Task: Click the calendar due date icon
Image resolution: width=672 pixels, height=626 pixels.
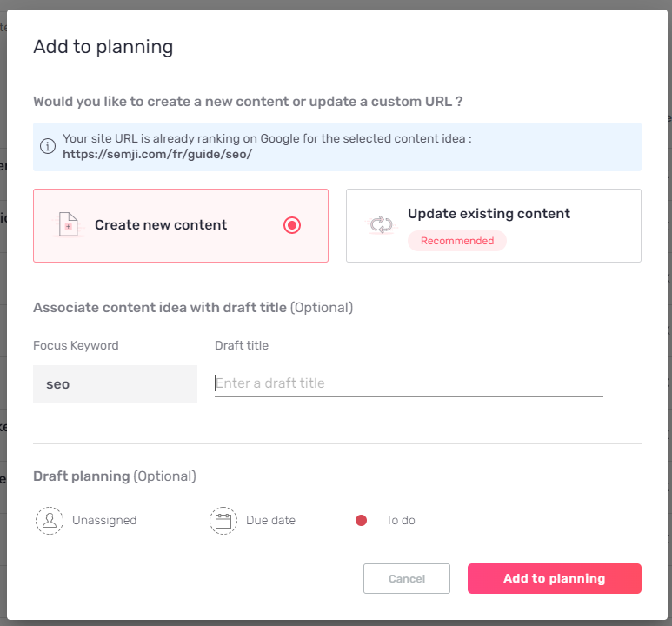Action: (x=223, y=521)
